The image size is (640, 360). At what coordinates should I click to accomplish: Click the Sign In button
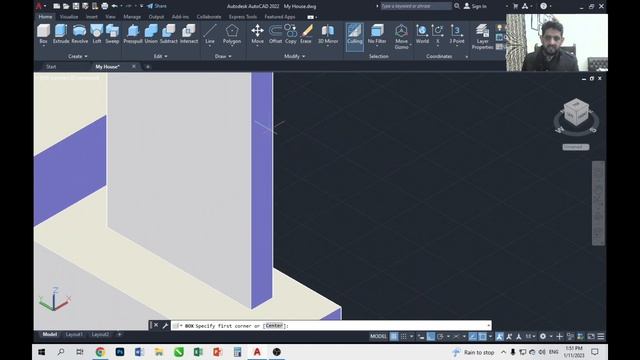475,6
